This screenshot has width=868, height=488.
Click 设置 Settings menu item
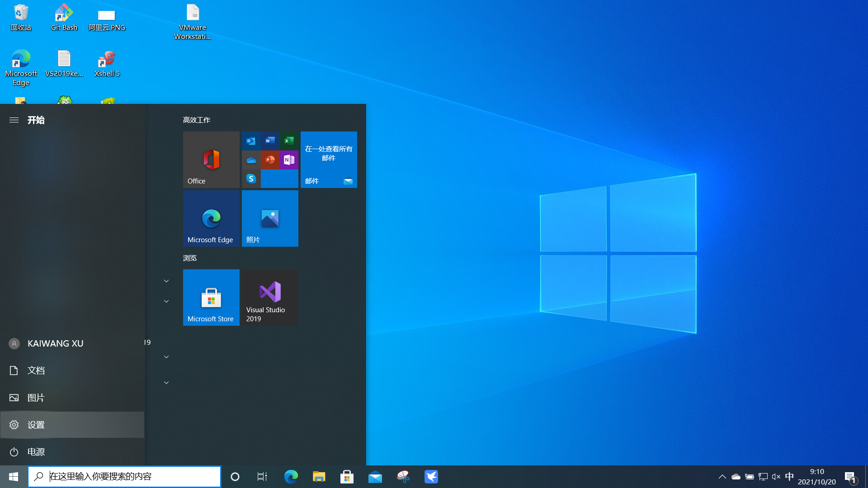coord(71,424)
